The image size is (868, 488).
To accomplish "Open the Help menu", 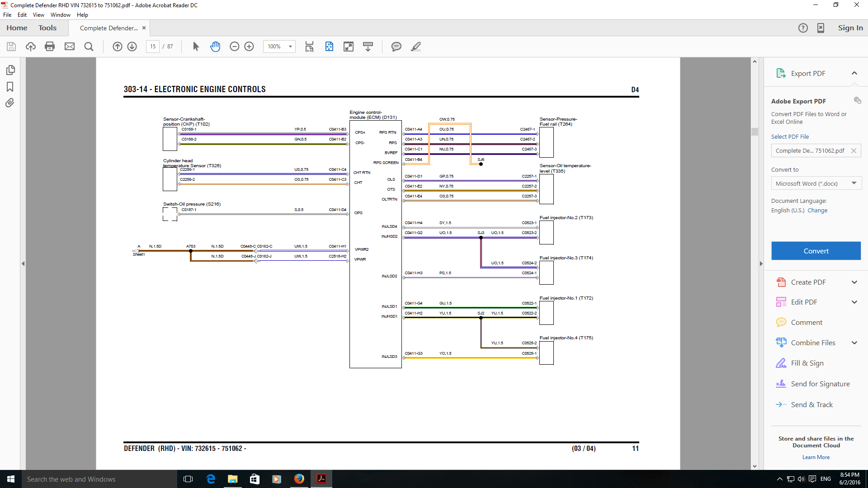I will click(x=82, y=15).
